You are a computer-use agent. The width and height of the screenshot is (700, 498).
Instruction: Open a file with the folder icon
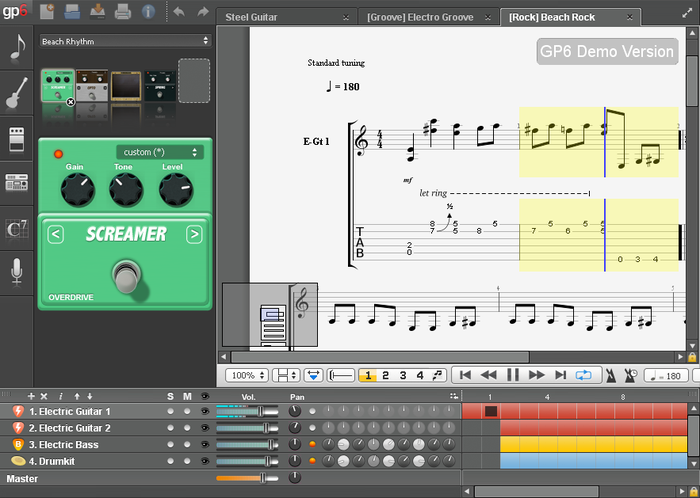pos(72,12)
